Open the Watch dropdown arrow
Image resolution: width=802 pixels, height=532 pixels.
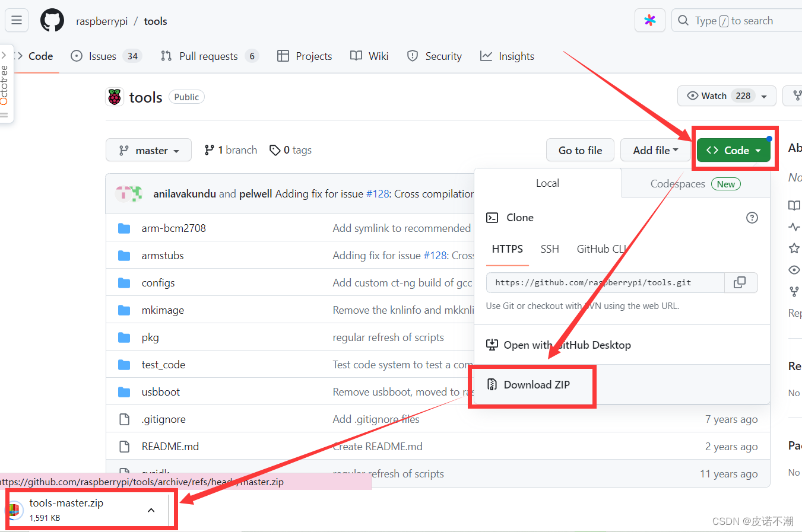[764, 96]
